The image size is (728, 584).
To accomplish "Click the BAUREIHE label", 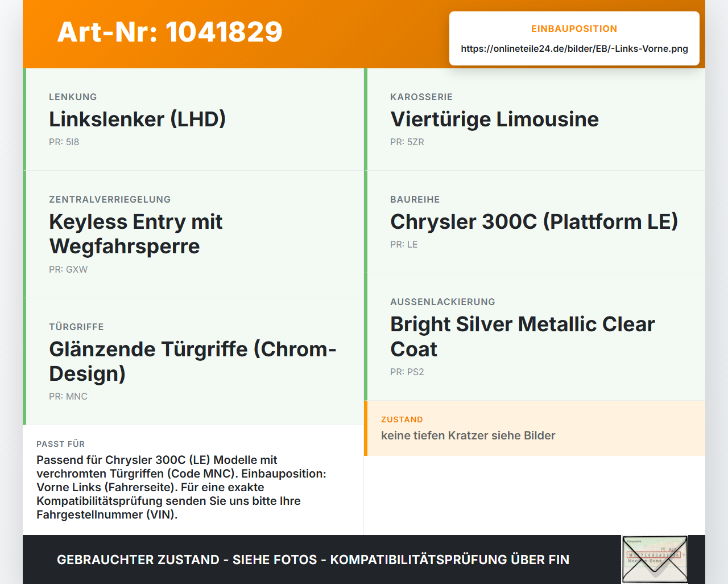I will 415,199.
